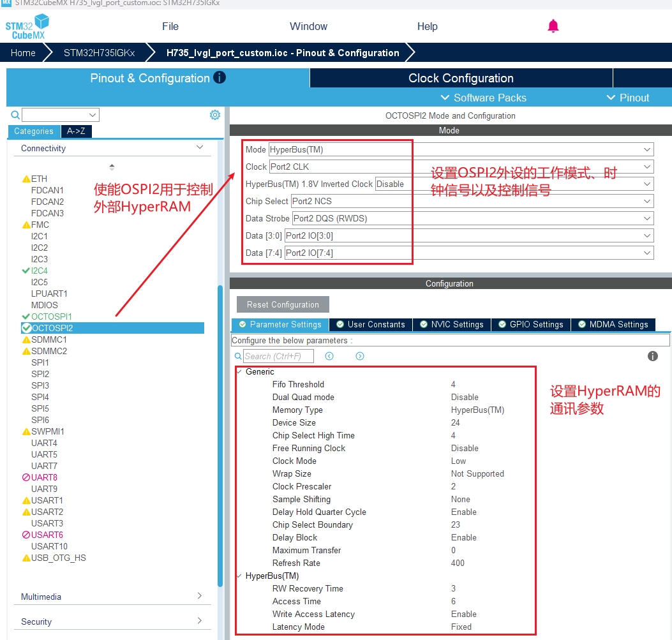Screen dimensions: 672x640
Task: Open the User Constants tab
Action: pos(371,324)
